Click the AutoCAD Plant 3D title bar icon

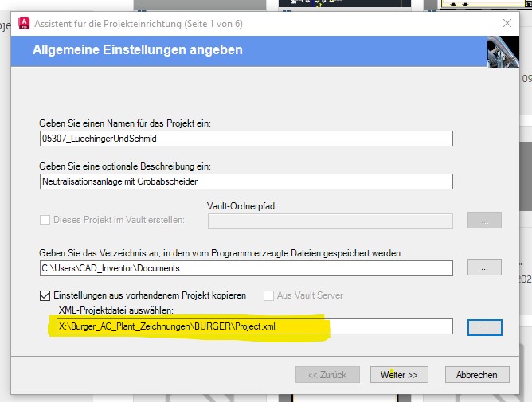(24, 23)
